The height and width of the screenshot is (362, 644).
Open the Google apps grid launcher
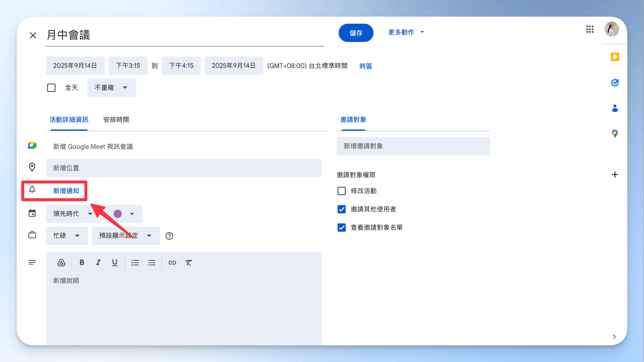(589, 29)
